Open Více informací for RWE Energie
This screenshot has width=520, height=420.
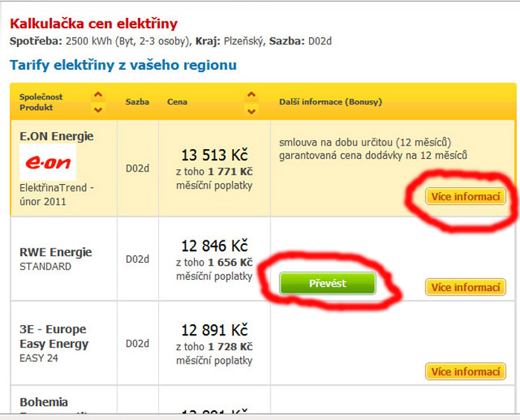[x=465, y=287]
